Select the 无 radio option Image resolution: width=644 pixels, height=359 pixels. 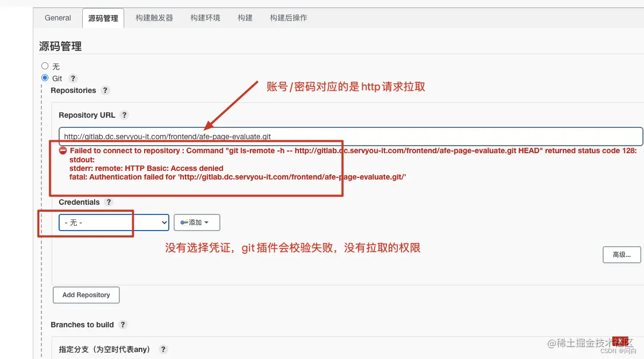(45, 66)
